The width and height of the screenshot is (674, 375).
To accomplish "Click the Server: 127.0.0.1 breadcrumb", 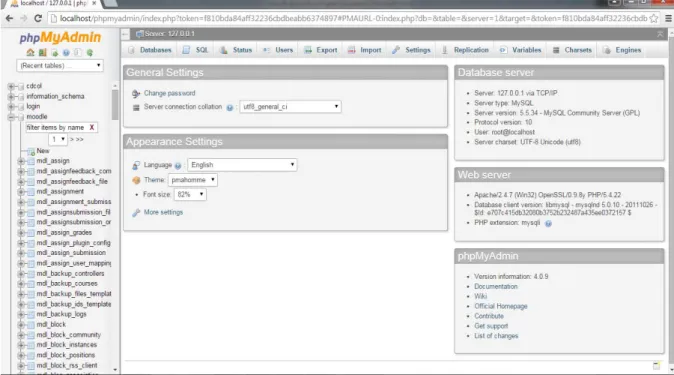I will 169,34.
